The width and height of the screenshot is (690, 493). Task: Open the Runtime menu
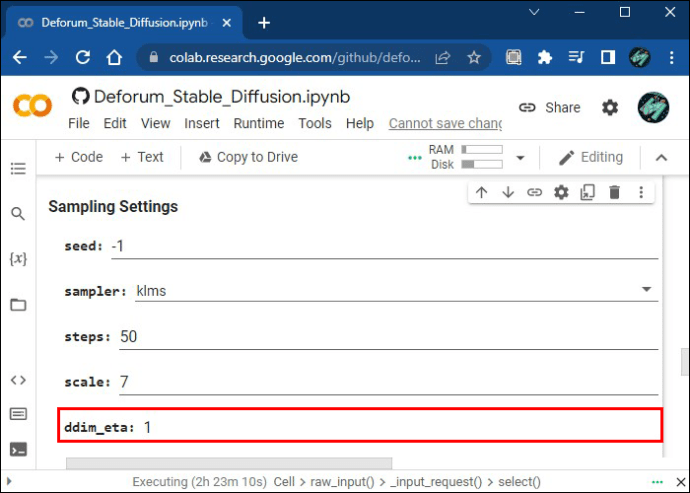(x=259, y=123)
